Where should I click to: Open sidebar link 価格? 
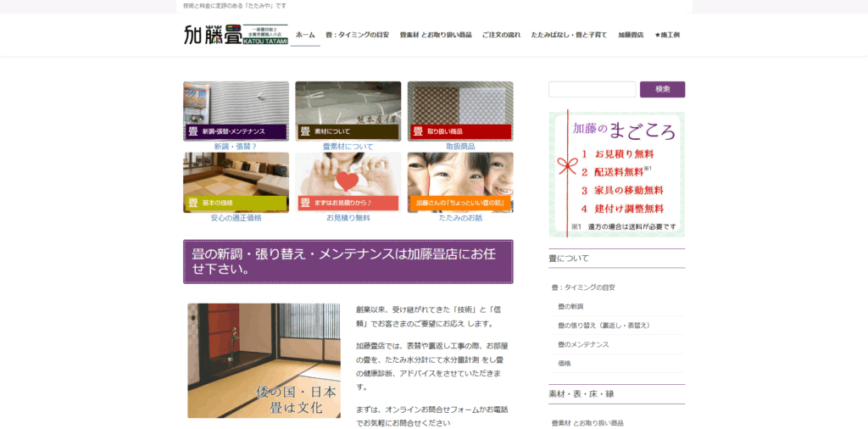click(x=565, y=364)
